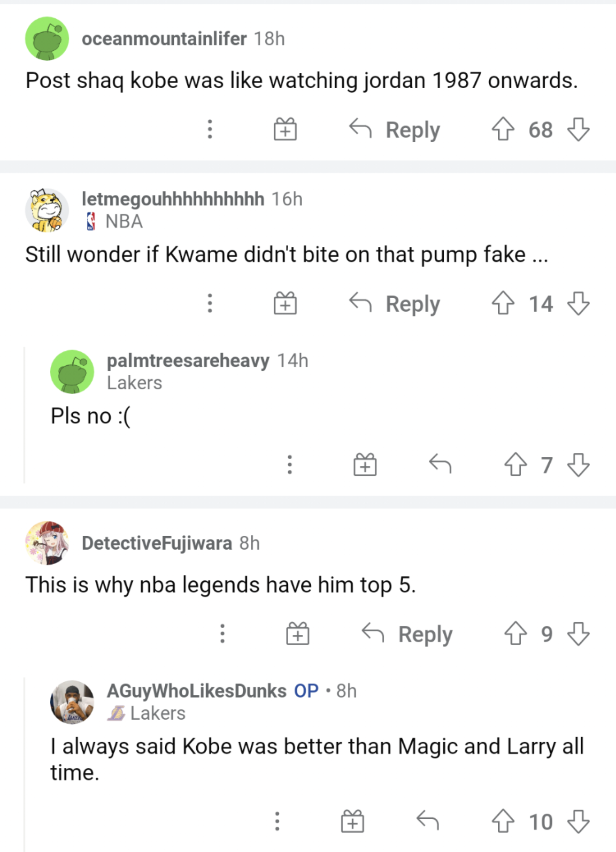
Task: Upvote the Kwame pump fake comment
Action: tap(503, 303)
